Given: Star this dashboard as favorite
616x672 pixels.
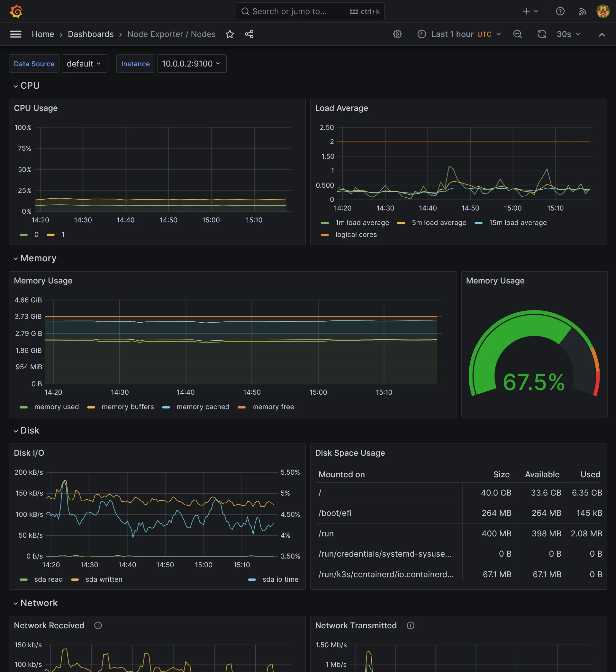Looking at the screenshot, I should click(230, 34).
